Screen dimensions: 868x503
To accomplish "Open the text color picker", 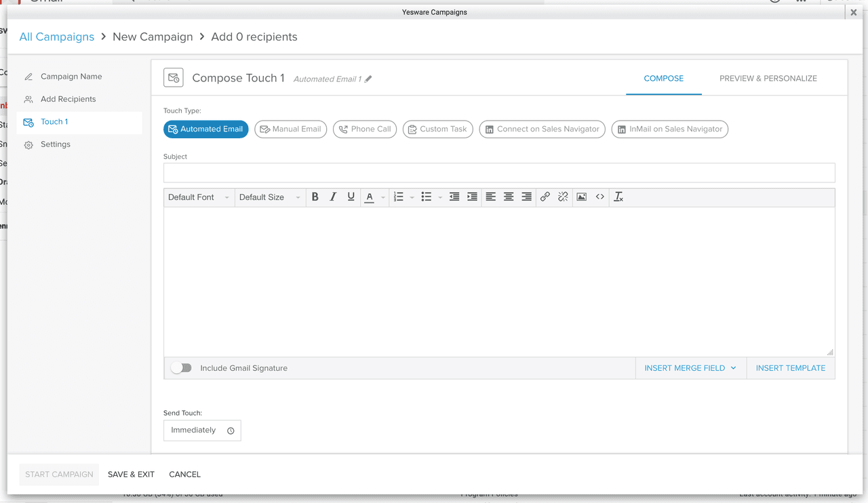I will point(370,197).
